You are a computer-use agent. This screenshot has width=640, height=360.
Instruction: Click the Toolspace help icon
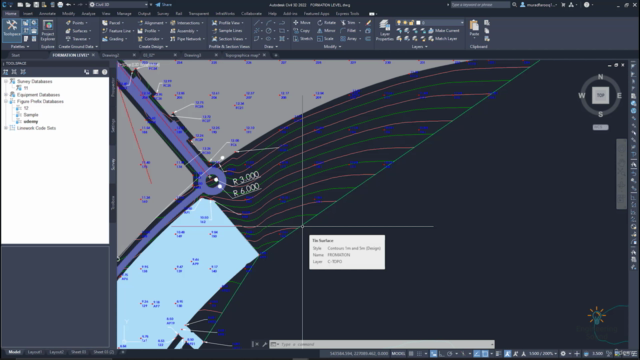click(x=104, y=72)
